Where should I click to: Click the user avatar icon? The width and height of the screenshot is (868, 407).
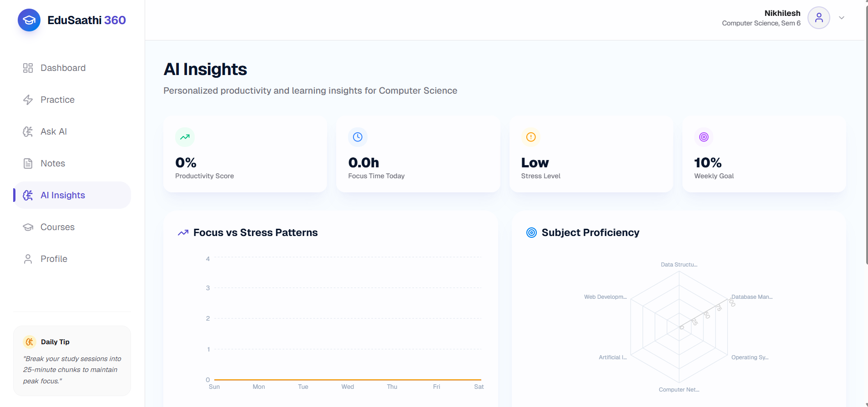point(819,18)
